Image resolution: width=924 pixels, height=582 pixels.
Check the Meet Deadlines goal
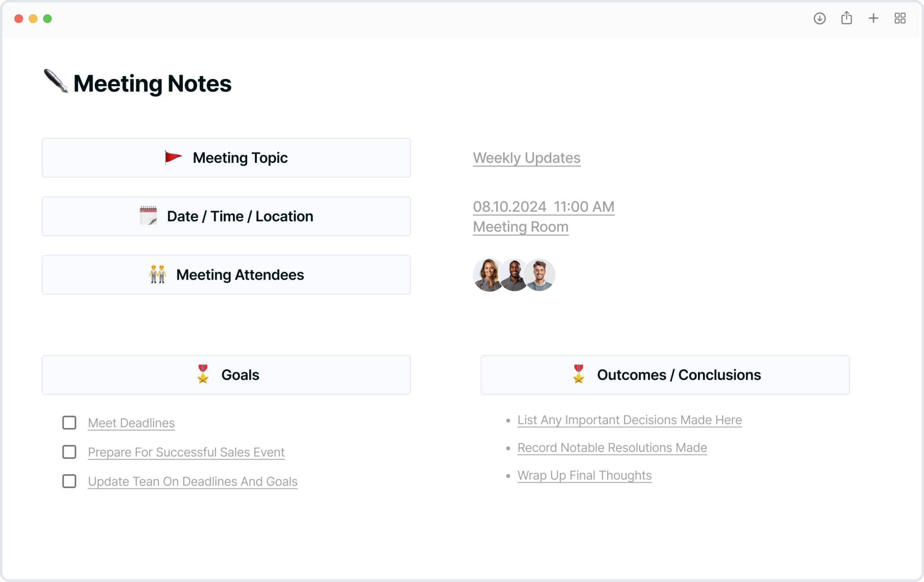(x=69, y=423)
